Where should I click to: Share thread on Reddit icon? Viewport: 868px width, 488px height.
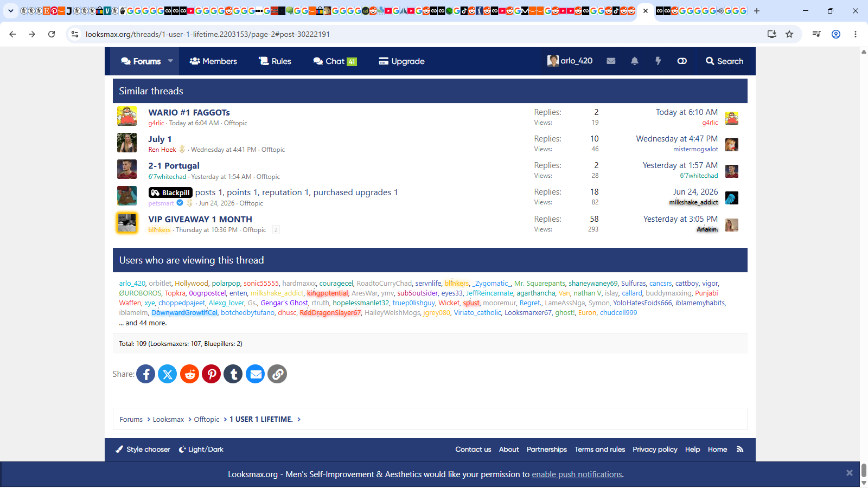click(189, 374)
